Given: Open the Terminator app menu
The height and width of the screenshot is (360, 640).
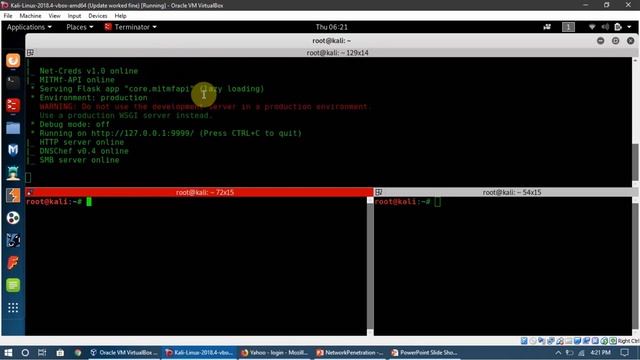Looking at the screenshot, I should click(x=131, y=27).
